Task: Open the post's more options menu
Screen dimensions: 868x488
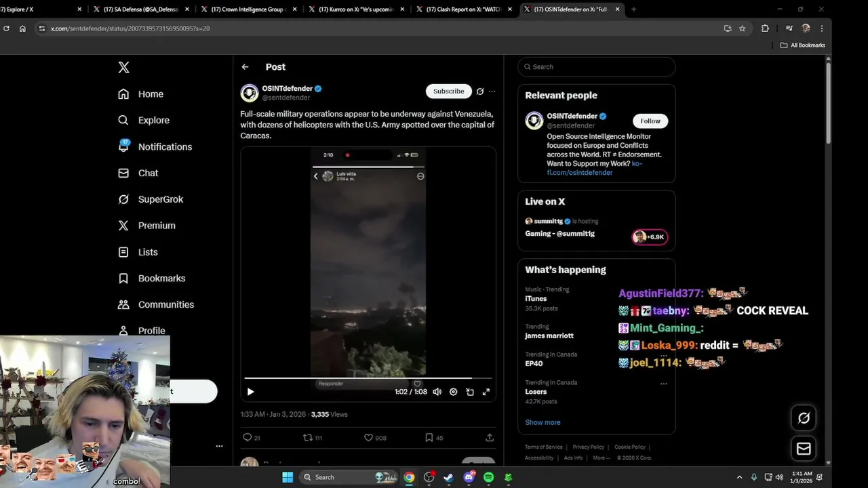Action: (x=492, y=91)
